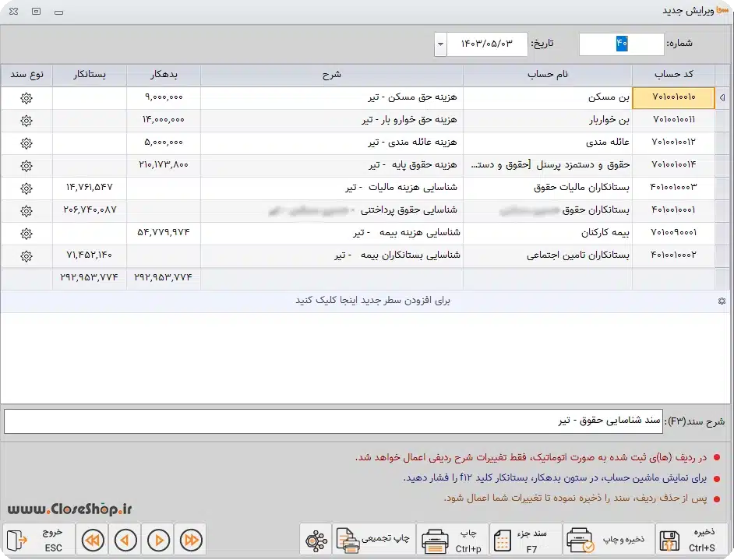The height and width of the screenshot is (560, 734).
Task: Go to first document with double rewind arrow
Action: point(93,541)
